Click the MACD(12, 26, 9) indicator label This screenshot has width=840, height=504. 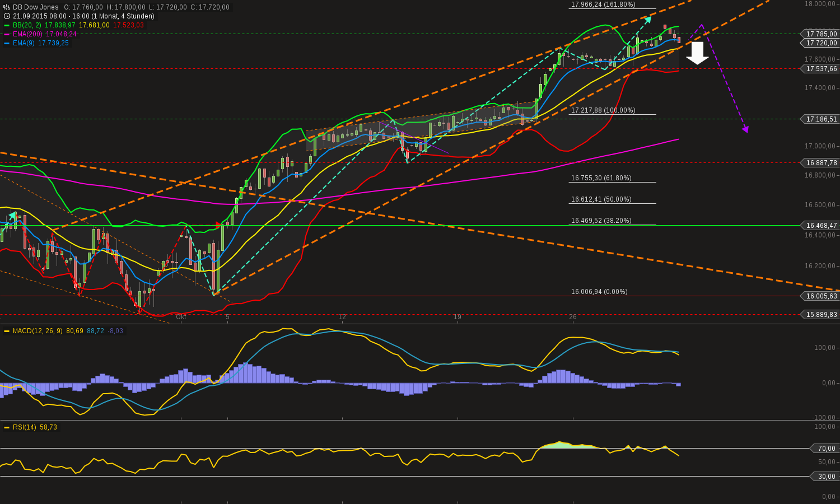[x=38, y=331]
